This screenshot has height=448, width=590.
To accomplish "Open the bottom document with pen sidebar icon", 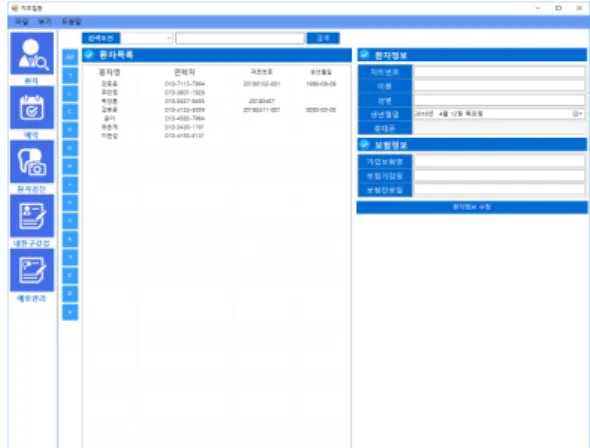I will (32, 270).
